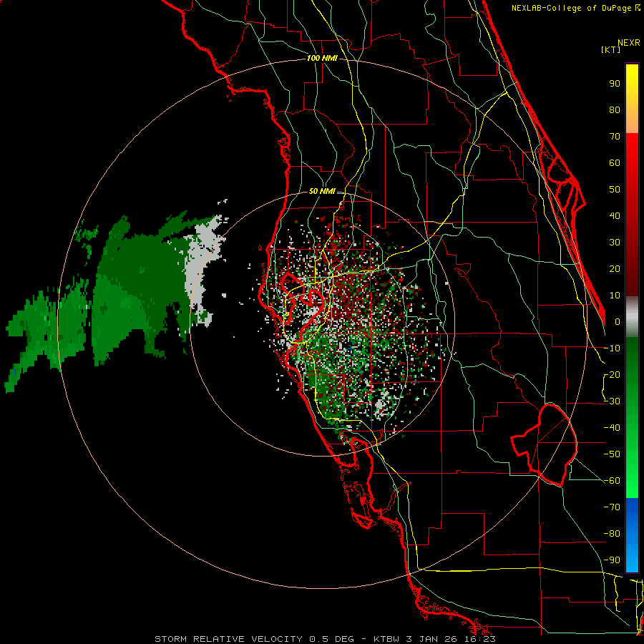The width and height of the screenshot is (644, 644).
Task: Click the positive 40 knot scale value
Action: coord(615,216)
